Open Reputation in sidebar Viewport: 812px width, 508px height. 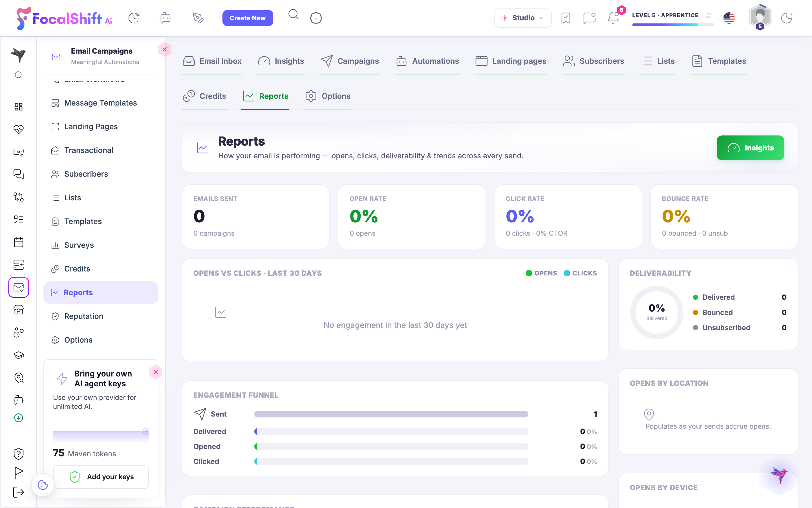[x=101, y=316]
